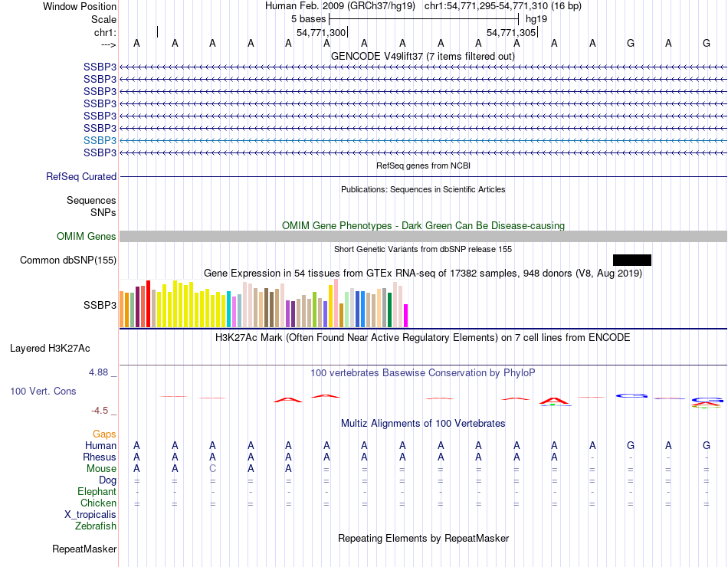Click the RefSeq Curated track label
728x567 pixels.
pos(80,176)
